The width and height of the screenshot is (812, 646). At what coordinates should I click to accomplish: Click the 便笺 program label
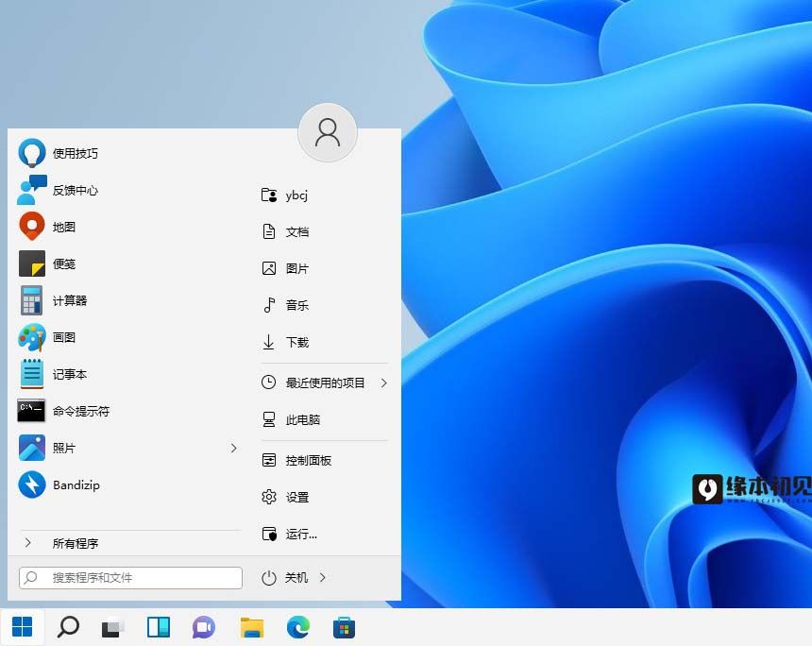[63, 263]
